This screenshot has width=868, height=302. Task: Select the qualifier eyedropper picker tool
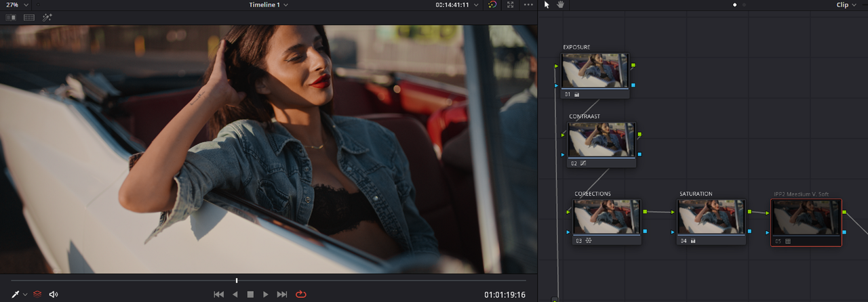coord(16,295)
